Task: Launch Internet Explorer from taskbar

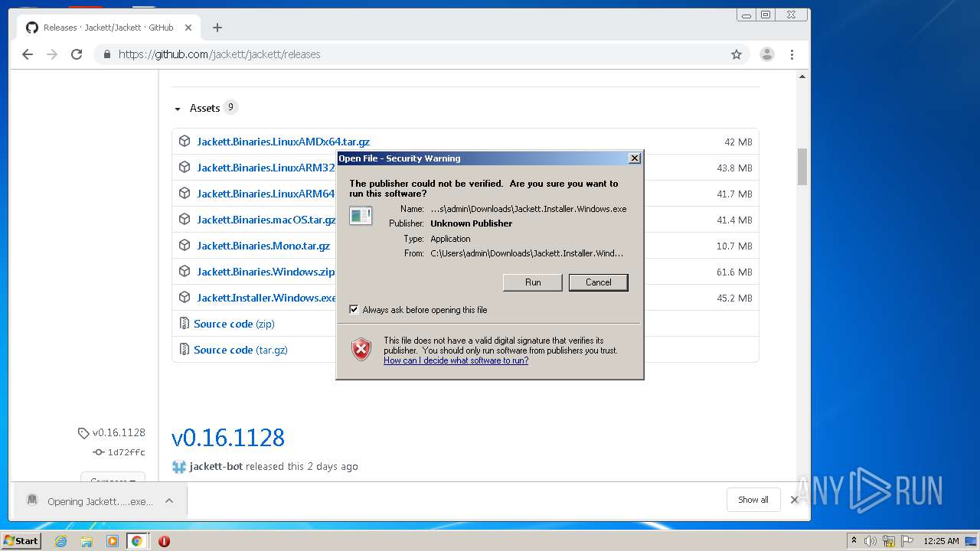Action: (x=60, y=541)
